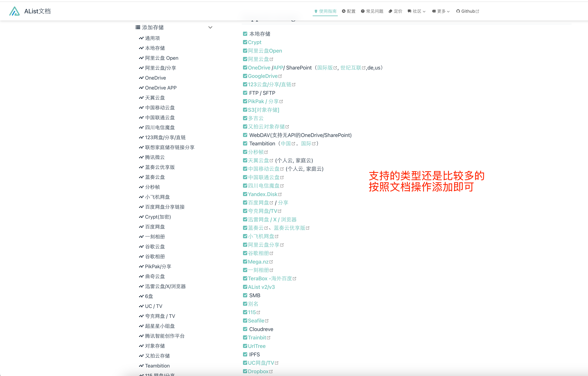Select 123网盘/分享/直链 in the sidebar

(x=165, y=137)
